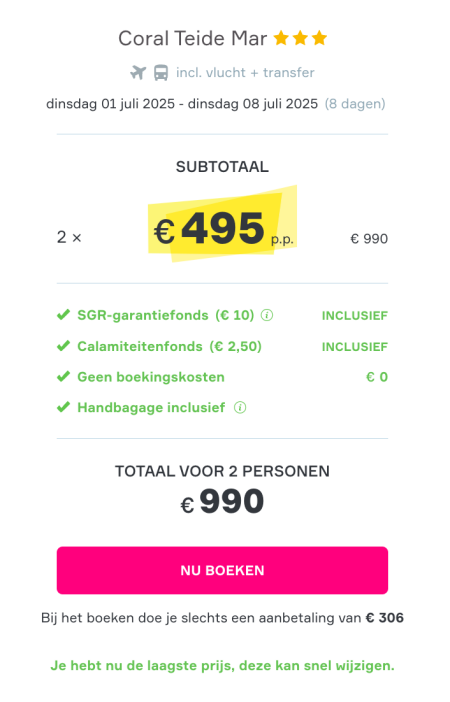The width and height of the screenshot is (450, 702).
Task: Click the € 306 aanbetaling amount
Action: 385,618
